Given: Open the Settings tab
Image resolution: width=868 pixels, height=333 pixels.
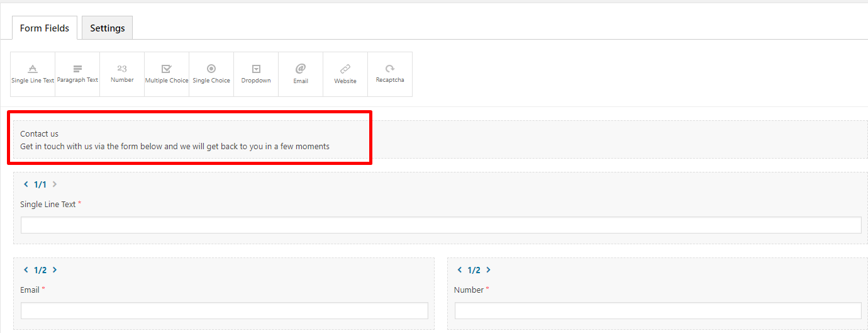Looking at the screenshot, I should point(108,28).
